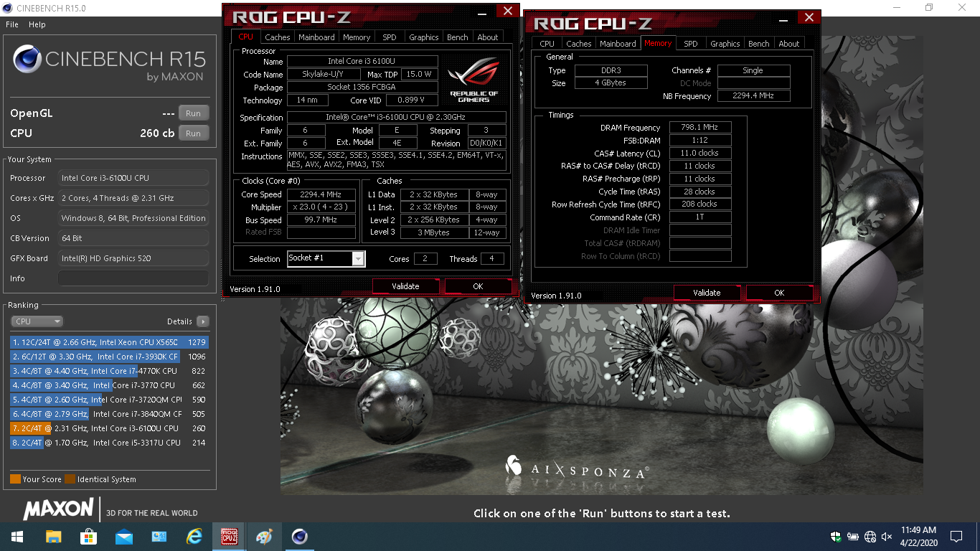Select ranking entry Core i3-6100U score 260

[x=109, y=428]
